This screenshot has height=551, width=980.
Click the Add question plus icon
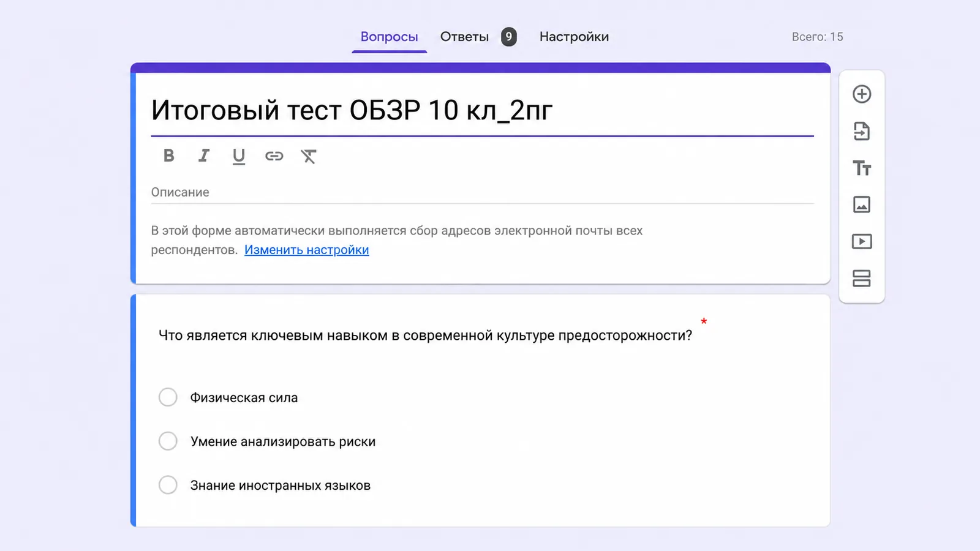(862, 94)
